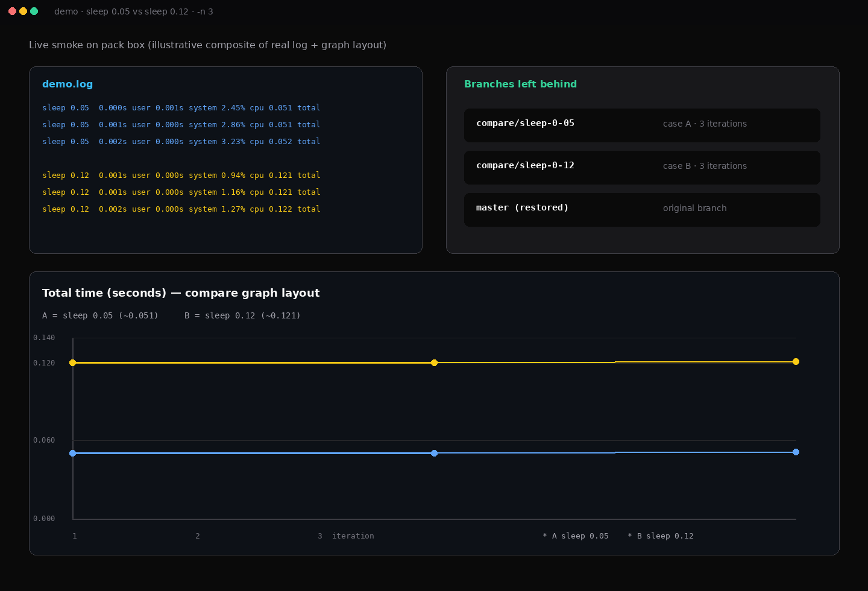Image resolution: width=868 pixels, height=591 pixels.
Task: Select the sleep 0.12 log line with 0.94% cpu
Action: tap(181, 175)
